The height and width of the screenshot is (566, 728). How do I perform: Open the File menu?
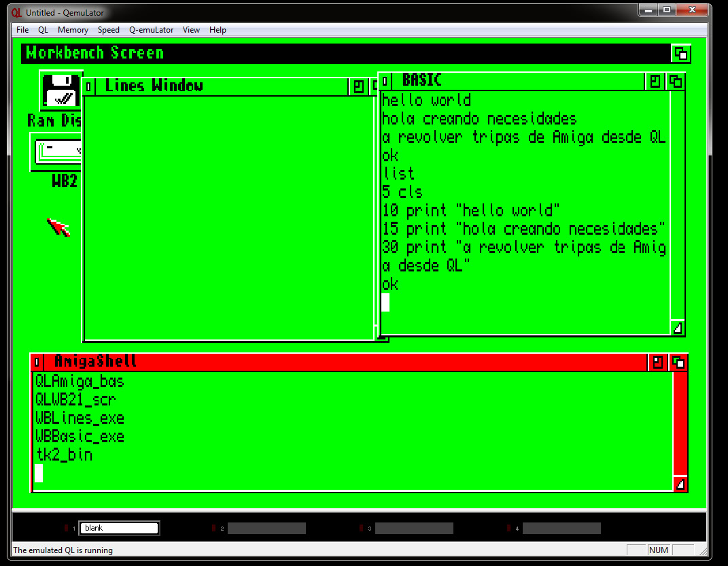pyautogui.click(x=22, y=30)
